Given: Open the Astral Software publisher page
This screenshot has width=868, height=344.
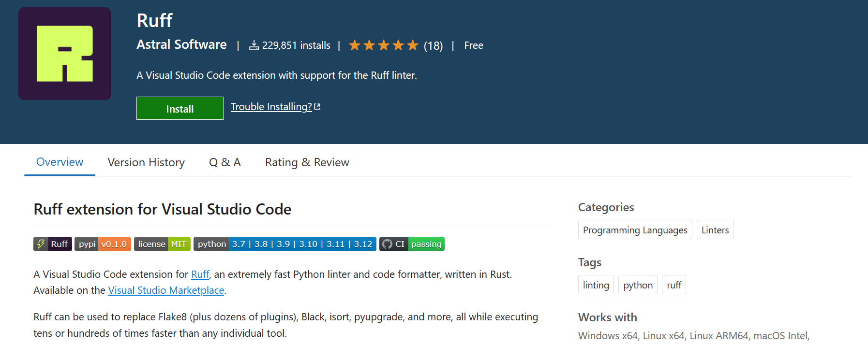Looking at the screenshot, I should (x=181, y=44).
